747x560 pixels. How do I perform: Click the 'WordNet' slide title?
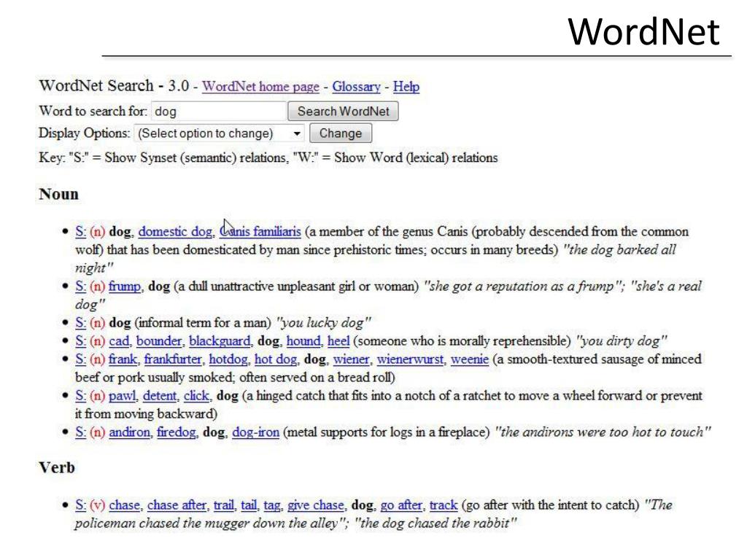[x=643, y=32]
